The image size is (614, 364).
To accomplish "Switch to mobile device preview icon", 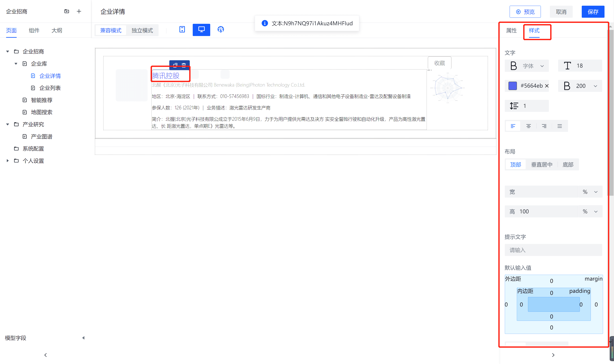I will click(x=182, y=29).
